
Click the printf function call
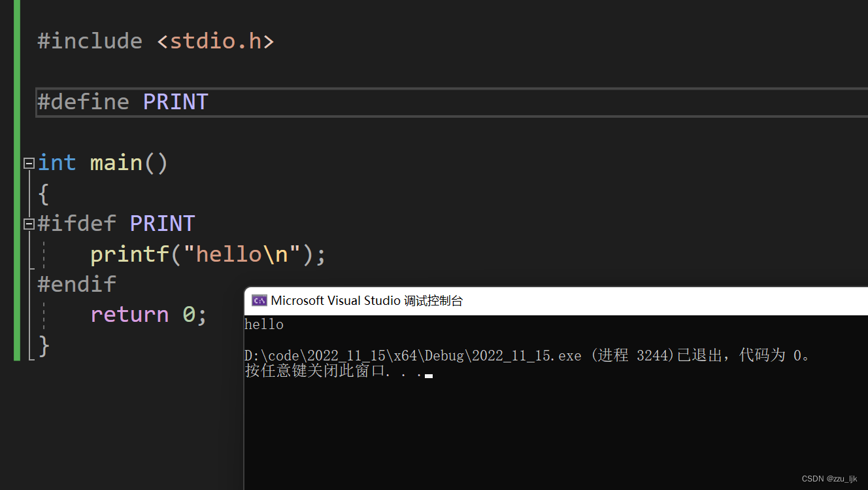tap(129, 254)
